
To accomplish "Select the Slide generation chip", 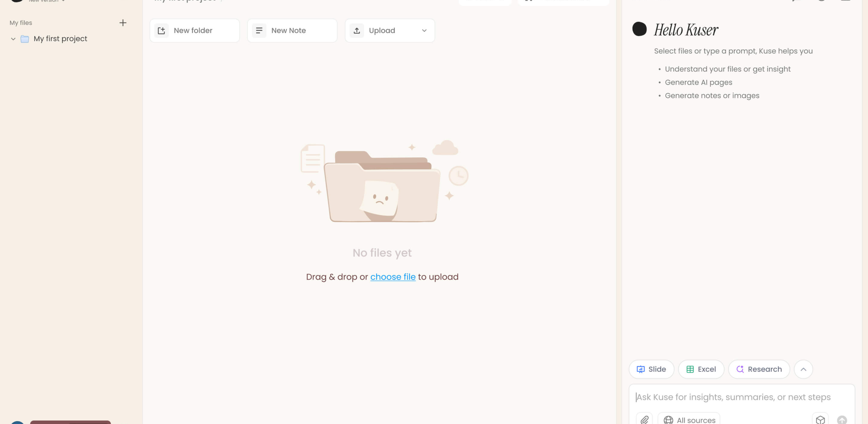I will (x=651, y=369).
